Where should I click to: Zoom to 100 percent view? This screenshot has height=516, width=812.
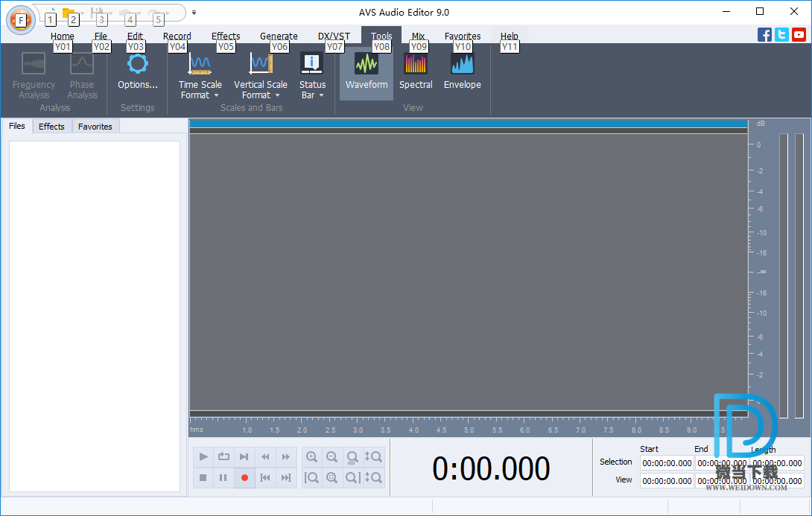pos(352,456)
